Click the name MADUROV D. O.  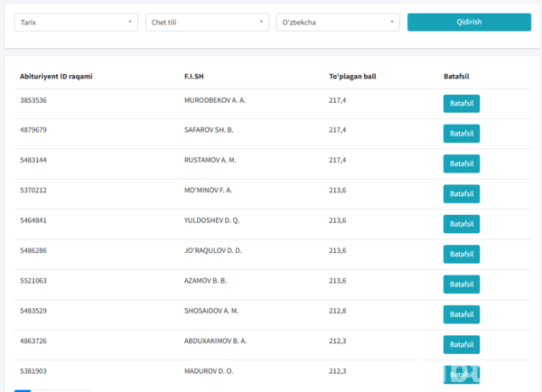point(209,371)
